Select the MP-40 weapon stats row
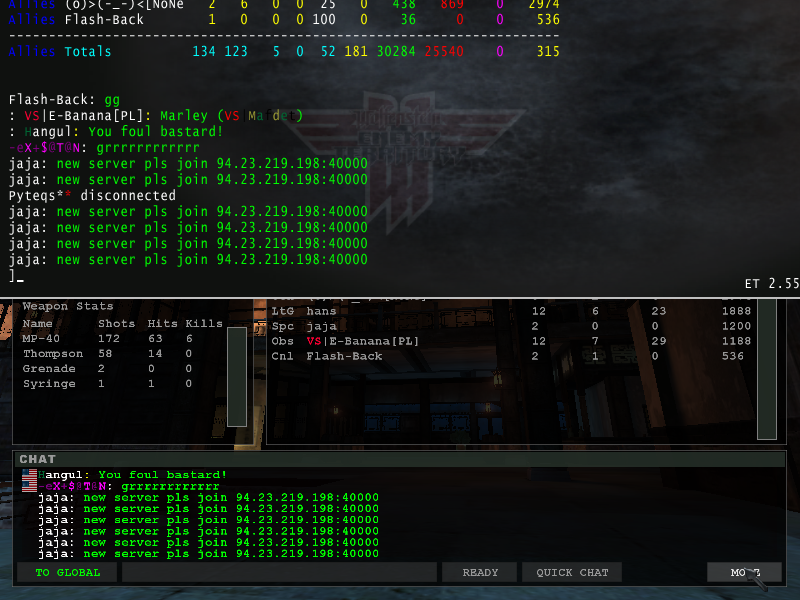This screenshot has width=800, height=600. (120, 339)
